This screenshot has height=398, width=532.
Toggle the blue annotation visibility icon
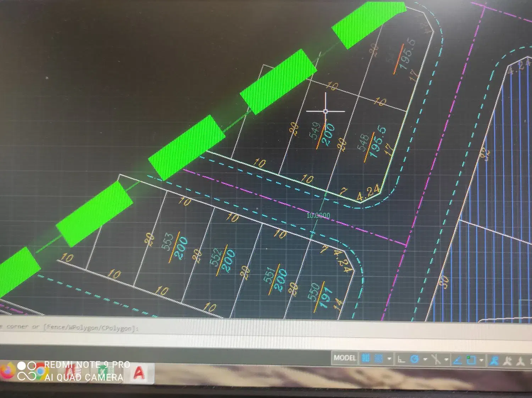pyautogui.click(x=494, y=361)
